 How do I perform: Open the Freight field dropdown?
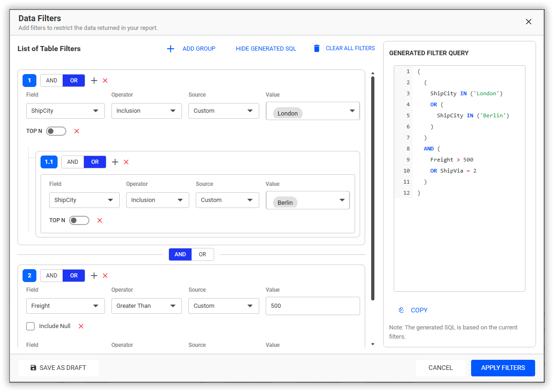pos(65,306)
